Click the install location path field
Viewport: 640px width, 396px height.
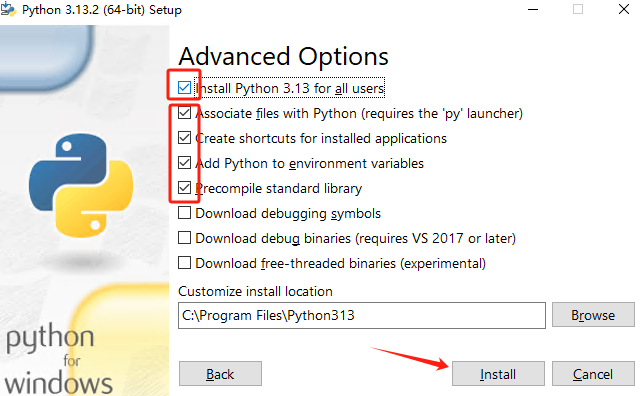[x=362, y=315]
